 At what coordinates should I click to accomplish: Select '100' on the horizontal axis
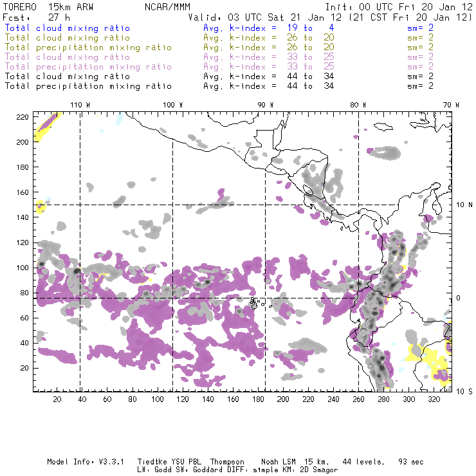coord(157,399)
